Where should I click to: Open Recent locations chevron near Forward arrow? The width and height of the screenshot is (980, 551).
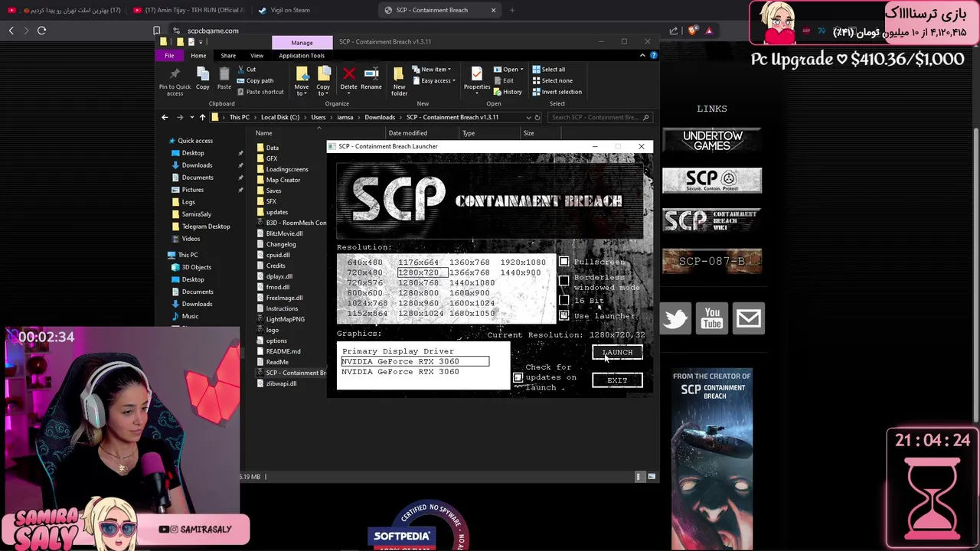point(191,117)
